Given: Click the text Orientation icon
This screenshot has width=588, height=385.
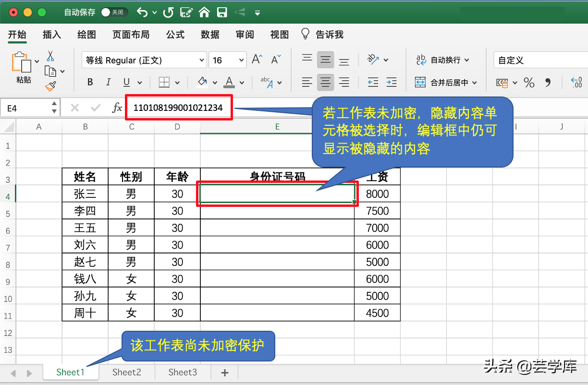Looking at the screenshot, I should pos(374,60).
